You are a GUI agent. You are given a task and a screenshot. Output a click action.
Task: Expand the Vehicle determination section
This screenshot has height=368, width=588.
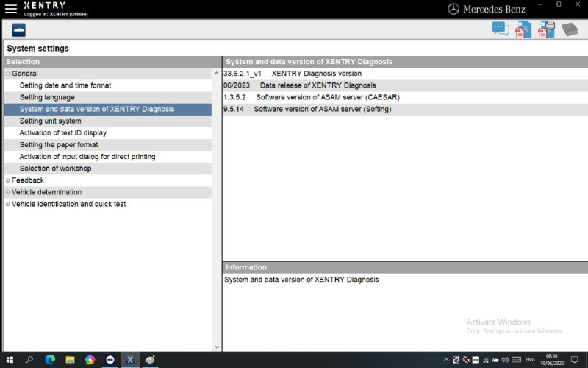(x=8, y=192)
